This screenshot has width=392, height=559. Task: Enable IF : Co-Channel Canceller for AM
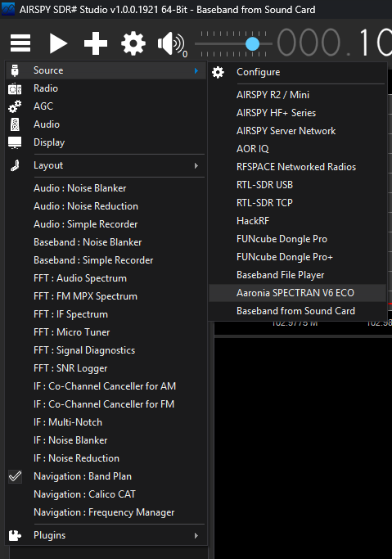click(x=106, y=386)
